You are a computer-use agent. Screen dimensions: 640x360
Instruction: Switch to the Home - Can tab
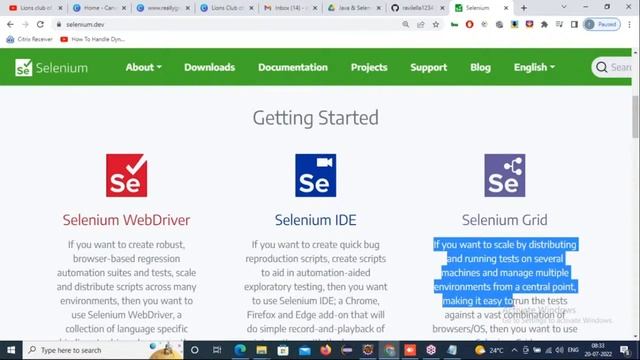100,8
